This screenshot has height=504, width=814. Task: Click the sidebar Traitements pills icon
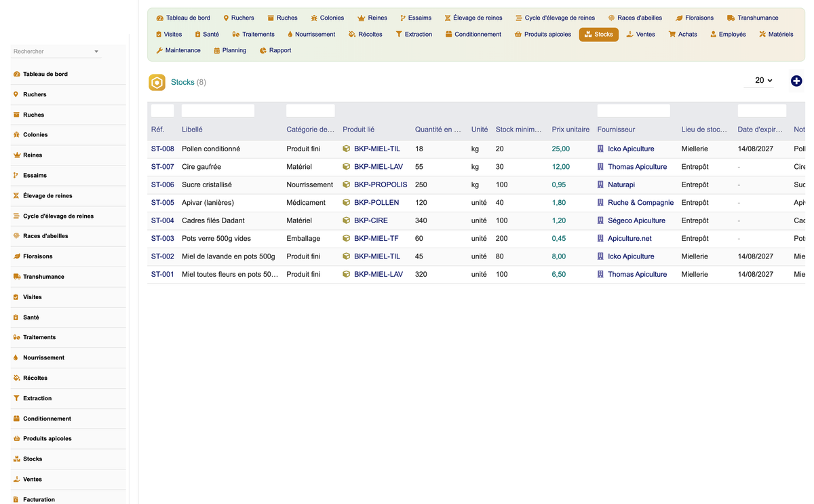pyautogui.click(x=16, y=337)
